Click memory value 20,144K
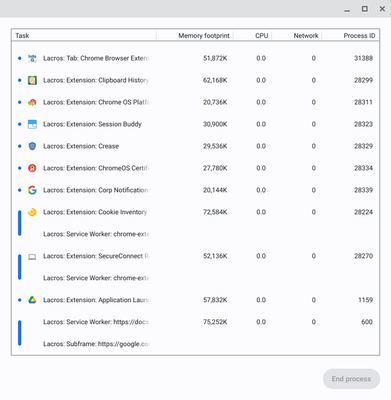This screenshot has height=400, width=391. tap(215, 190)
